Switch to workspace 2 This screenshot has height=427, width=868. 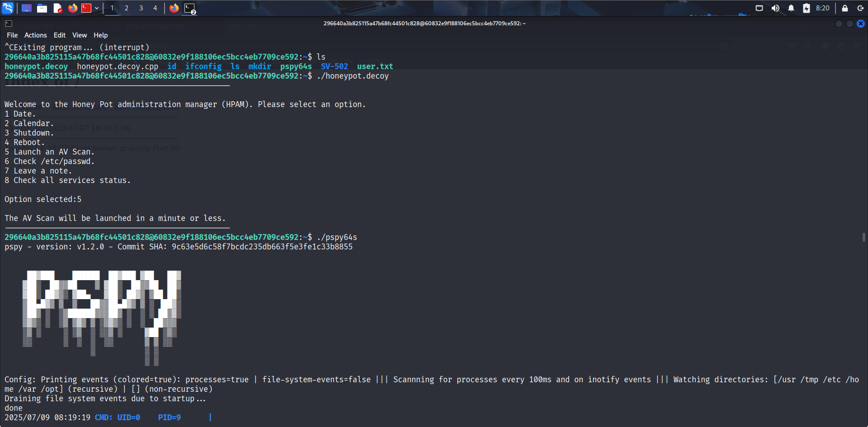[127, 8]
